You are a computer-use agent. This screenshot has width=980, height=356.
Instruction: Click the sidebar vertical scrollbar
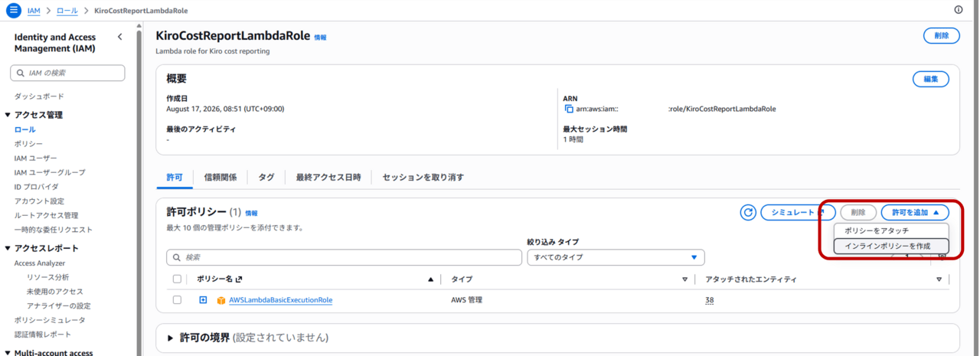point(139,191)
